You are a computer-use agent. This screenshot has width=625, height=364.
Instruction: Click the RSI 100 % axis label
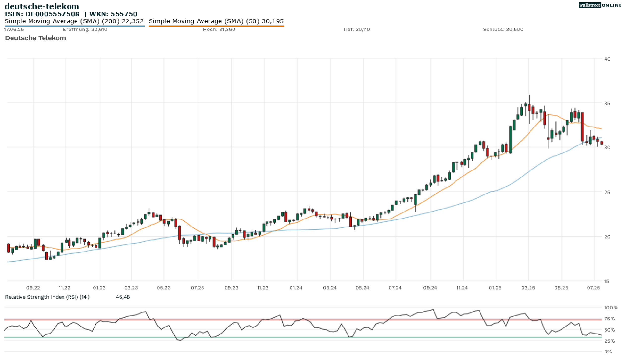(x=611, y=308)
